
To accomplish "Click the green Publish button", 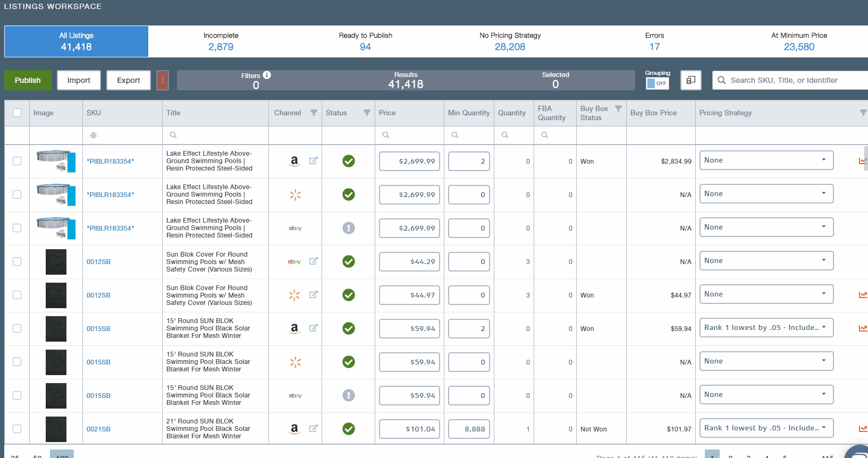I will [x=28, y=80].
